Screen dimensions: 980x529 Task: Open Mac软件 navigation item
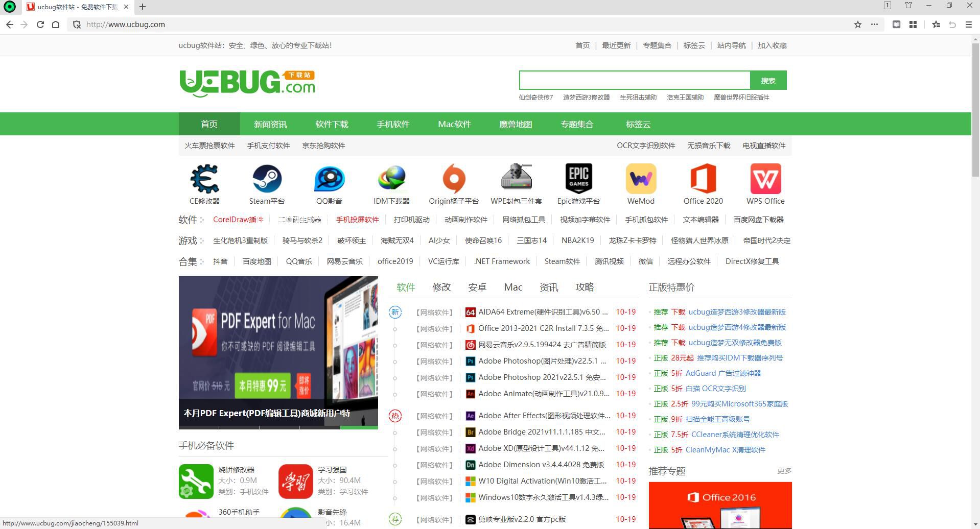[x=454, y=124]
